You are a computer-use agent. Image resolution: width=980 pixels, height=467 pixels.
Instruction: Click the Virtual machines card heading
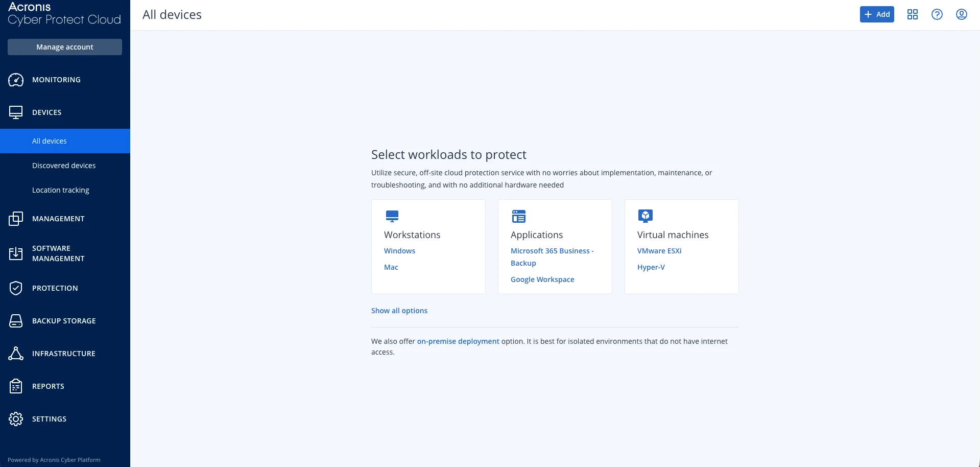click(673, 235)
